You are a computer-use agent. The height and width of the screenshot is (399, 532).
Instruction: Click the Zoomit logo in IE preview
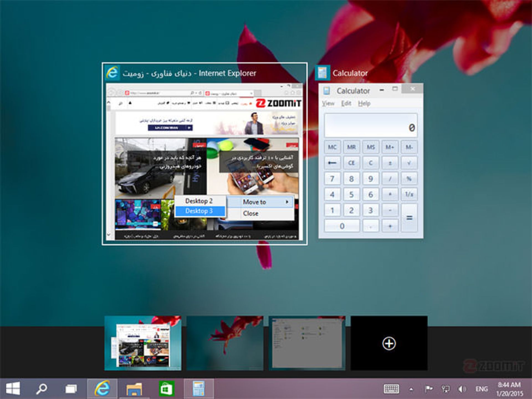278,103
